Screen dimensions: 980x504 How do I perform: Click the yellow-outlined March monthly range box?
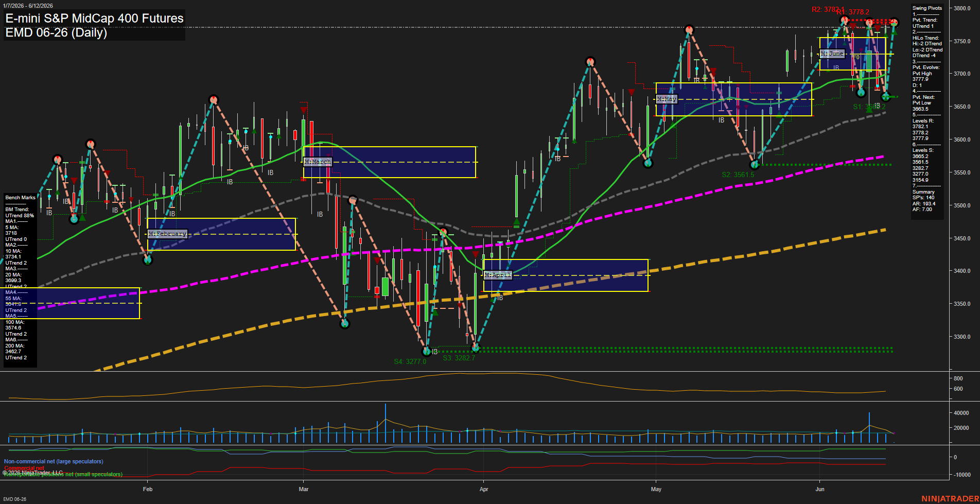click(x=390, y=162)
